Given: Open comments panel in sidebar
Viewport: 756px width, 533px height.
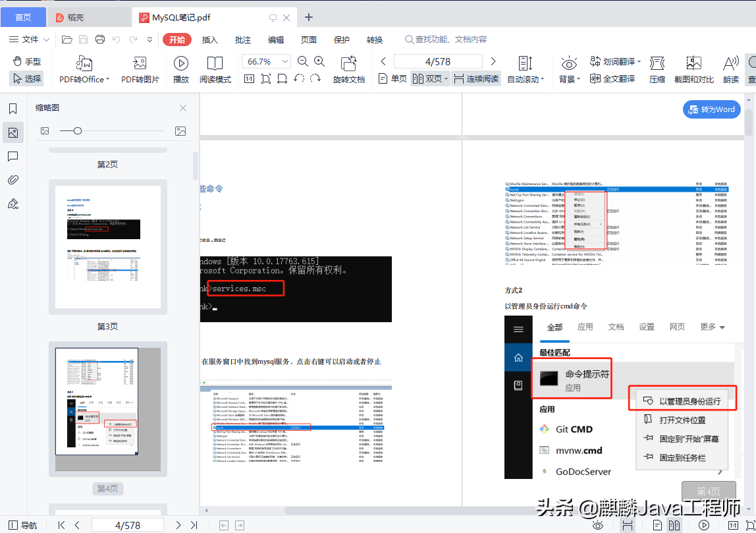Looking at the screenshot, I should [x=13, y=156].
